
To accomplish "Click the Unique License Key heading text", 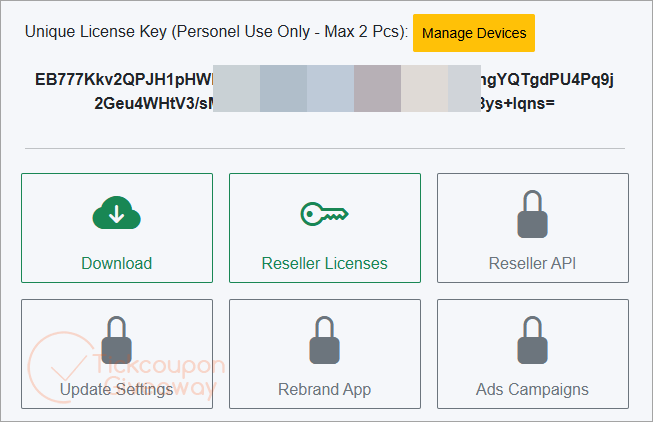I will coord(217,32).
